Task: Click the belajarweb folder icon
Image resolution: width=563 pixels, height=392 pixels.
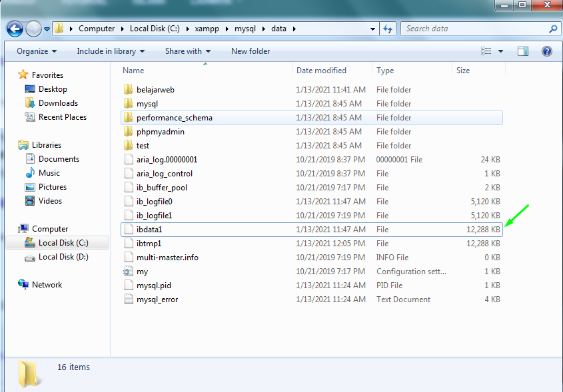Action: click(x=128, y=89)
